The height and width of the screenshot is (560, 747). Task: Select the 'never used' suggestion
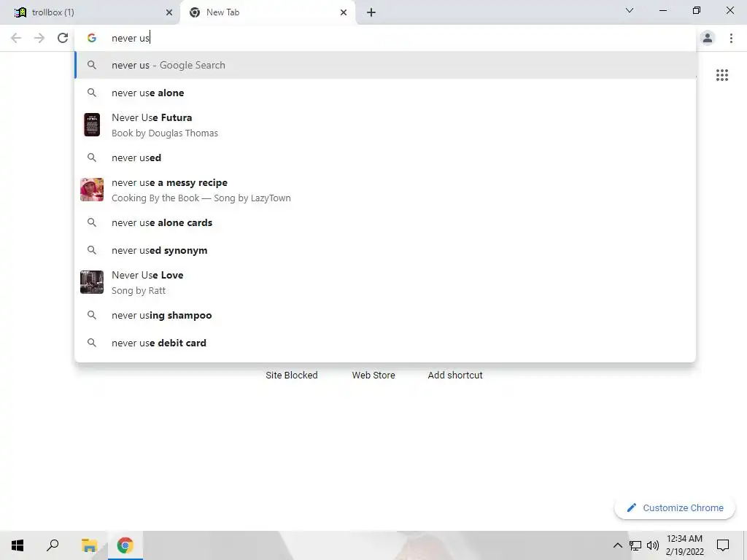pos(385,157)
